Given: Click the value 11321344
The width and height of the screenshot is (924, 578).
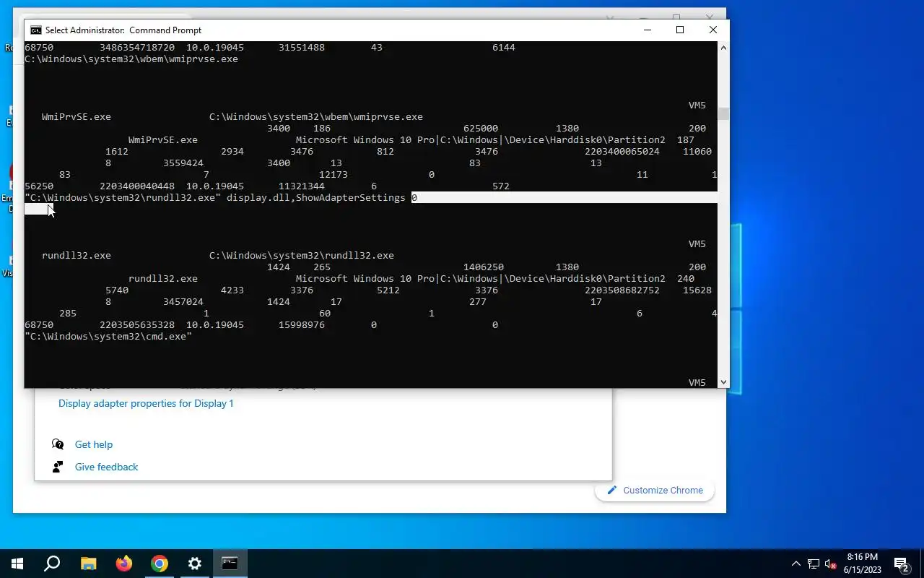Looking at the screenshot, I should (302, 186).
